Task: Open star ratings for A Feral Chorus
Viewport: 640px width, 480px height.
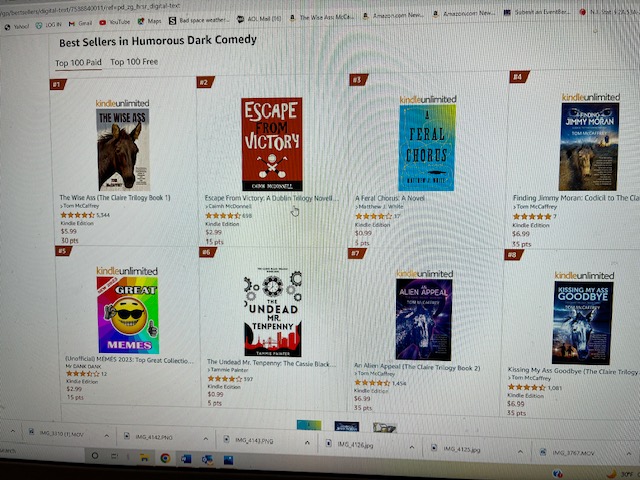Action: 373,216
